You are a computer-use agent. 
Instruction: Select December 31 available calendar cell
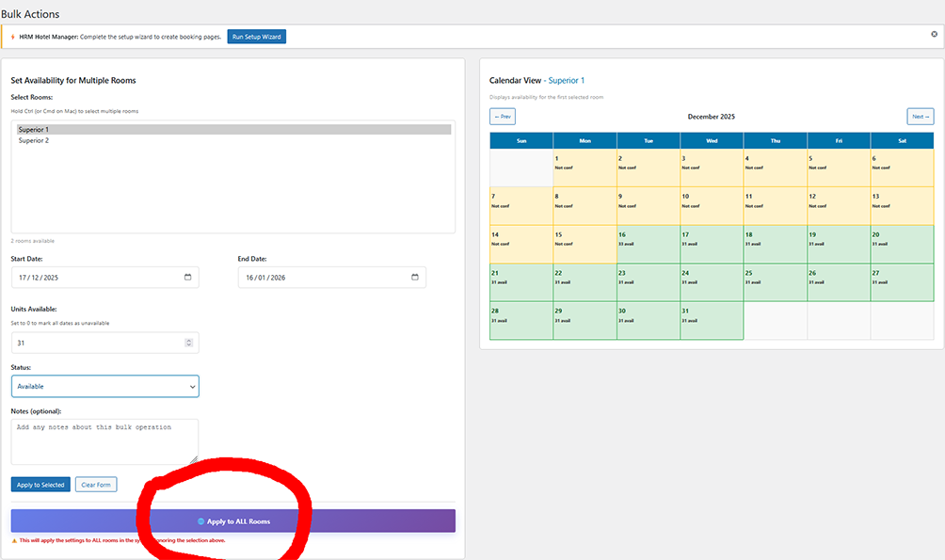click(712, 321)
